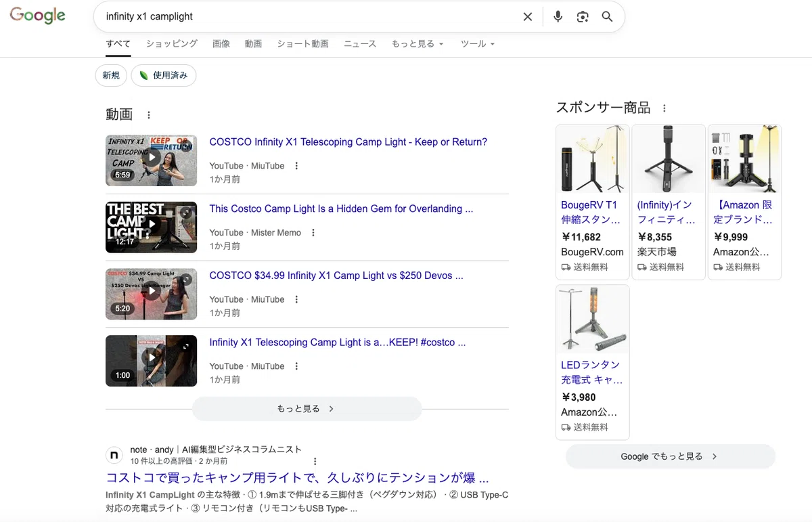
Task: Click the truck icon under the ¥3,980 product
Action: tap(566, 427)
